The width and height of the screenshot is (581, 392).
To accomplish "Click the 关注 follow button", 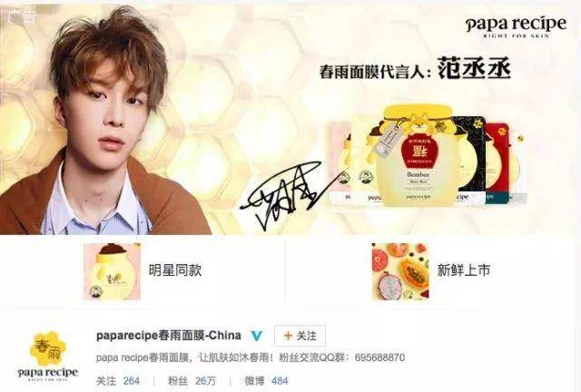I will coord(300,336).
